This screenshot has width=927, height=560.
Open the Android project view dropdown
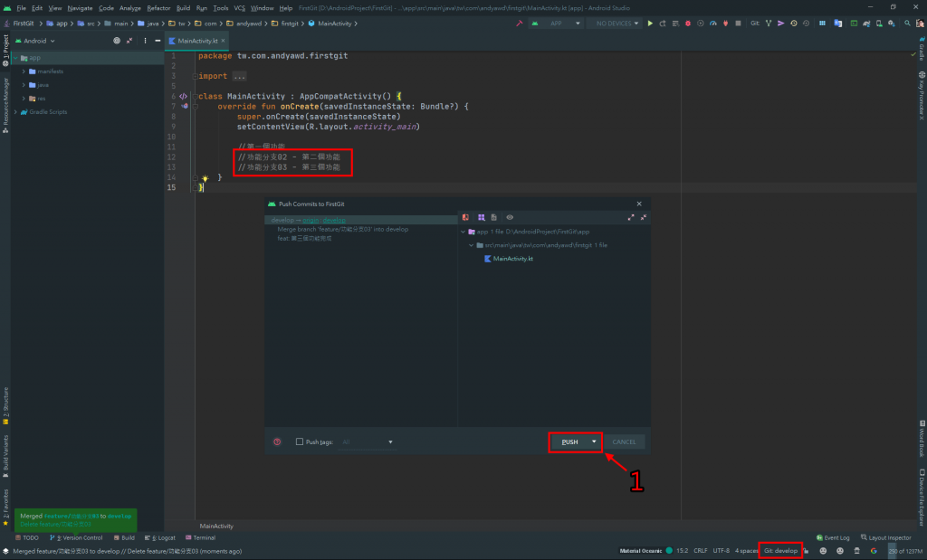tap(35, 41)
